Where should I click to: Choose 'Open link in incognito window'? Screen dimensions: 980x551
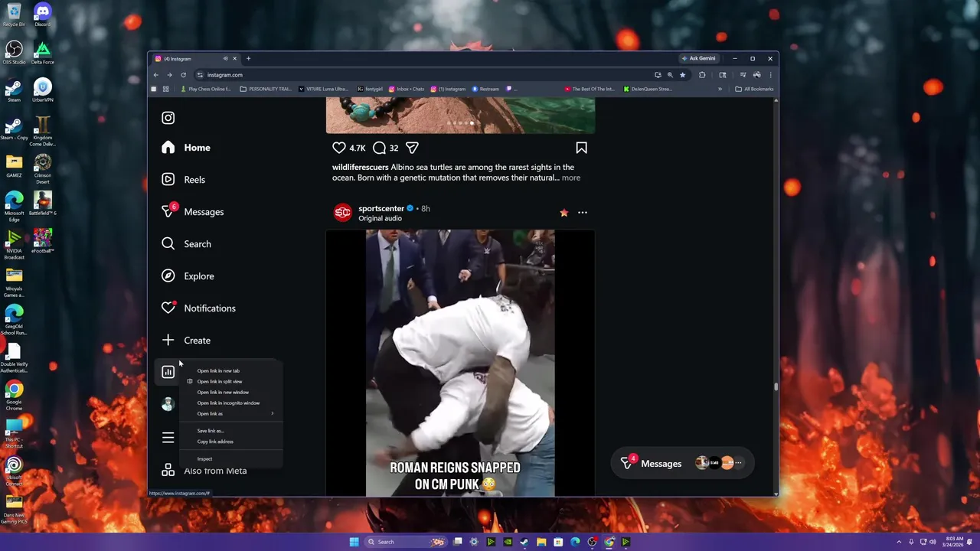230,403
